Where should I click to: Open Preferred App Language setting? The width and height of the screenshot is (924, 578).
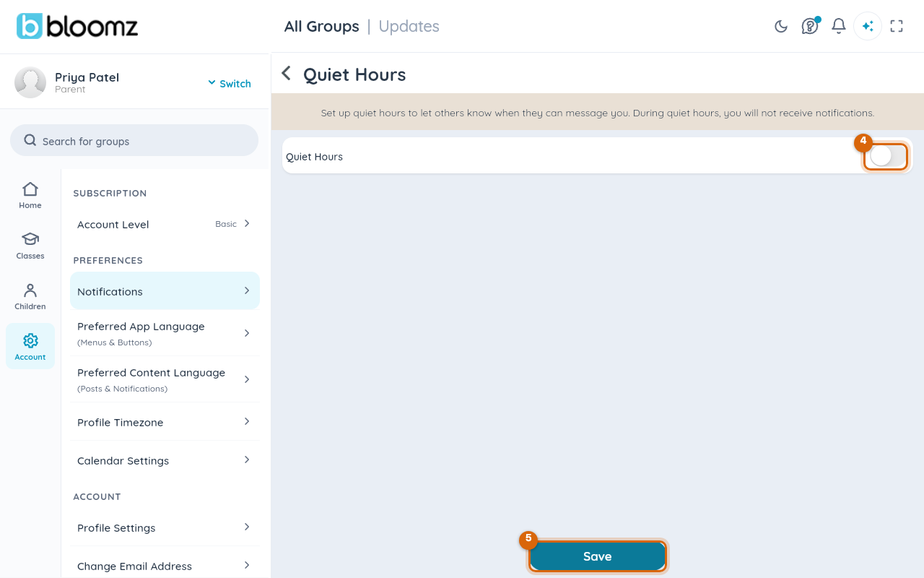[165, 333]
